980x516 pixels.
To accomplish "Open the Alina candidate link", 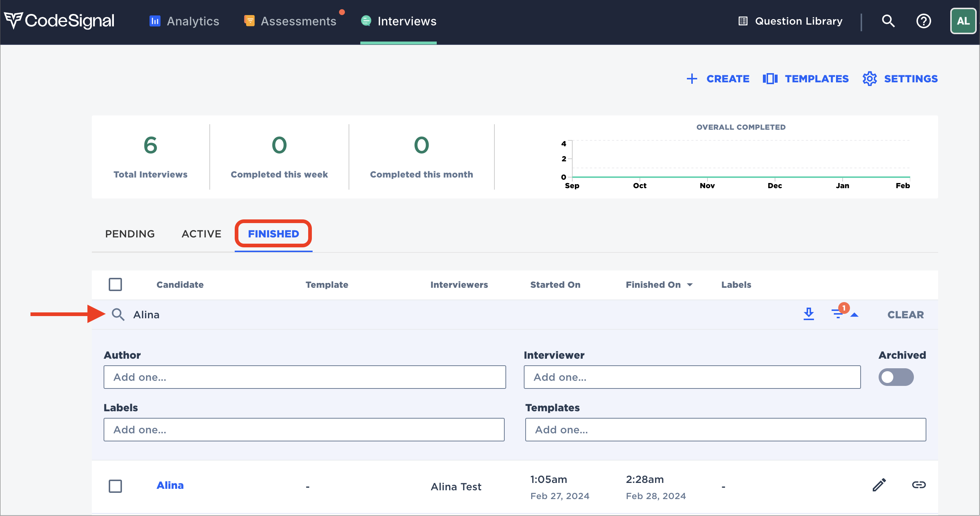I will 170,485.
